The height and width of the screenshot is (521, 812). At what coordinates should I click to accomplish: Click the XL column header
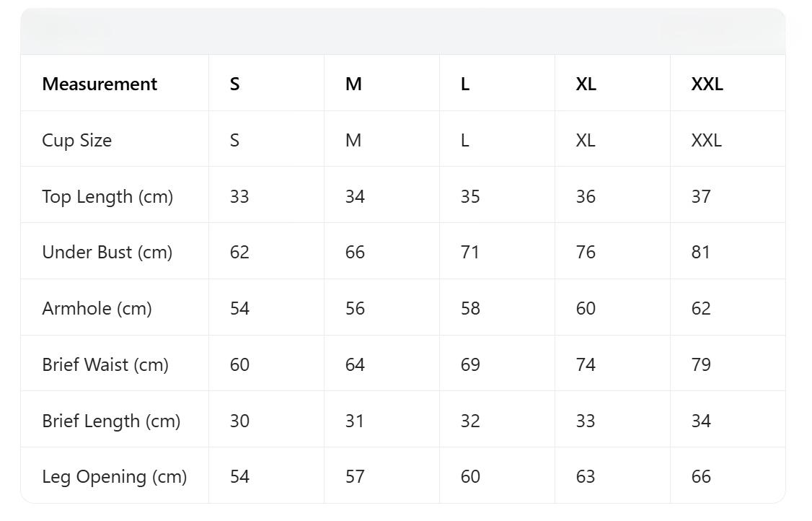tap(586, 84)
